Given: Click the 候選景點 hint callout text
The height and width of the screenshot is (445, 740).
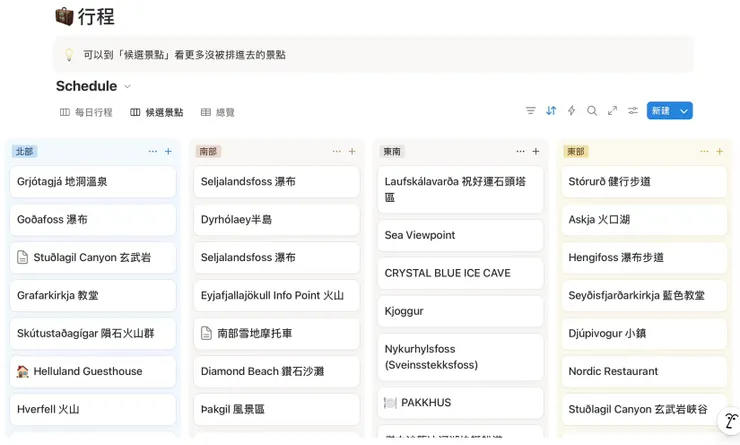Looking at the screenshot, I should pyautogui.click(x=185, y=55).
